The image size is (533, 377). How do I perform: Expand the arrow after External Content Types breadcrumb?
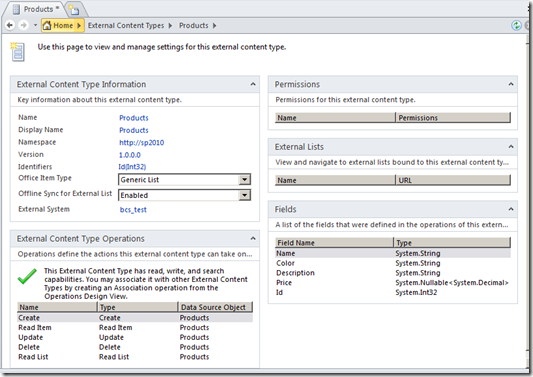pos(170,25)
